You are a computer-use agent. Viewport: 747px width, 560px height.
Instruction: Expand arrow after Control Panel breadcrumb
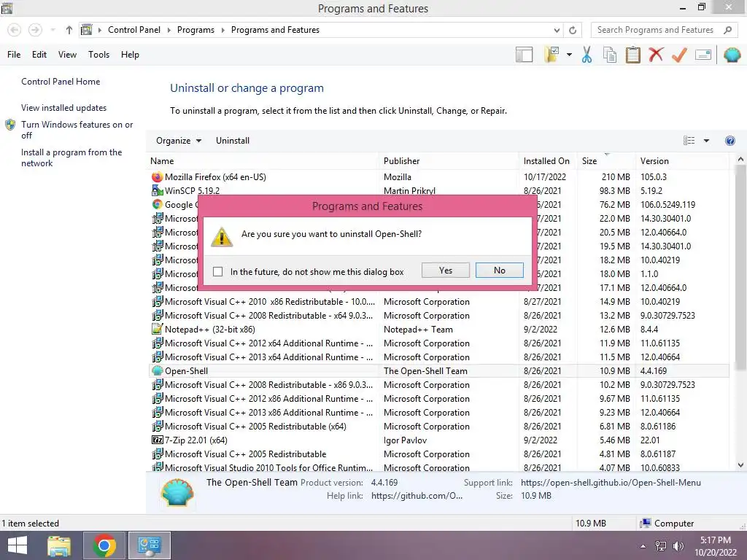pos(169,30)
